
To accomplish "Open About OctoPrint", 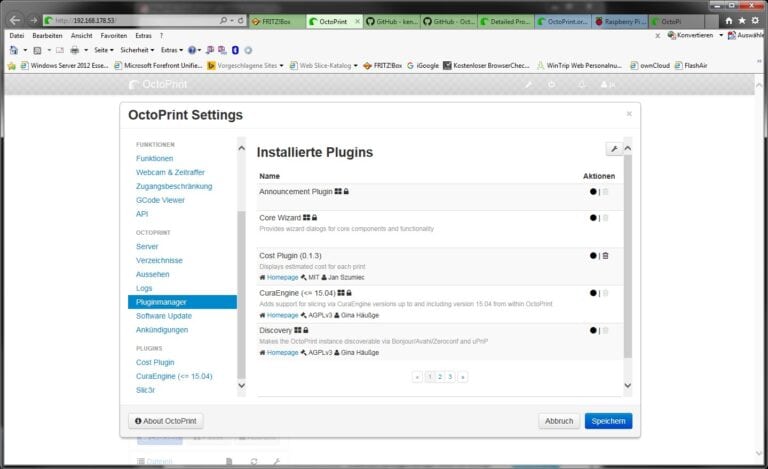I will (166, 421).
